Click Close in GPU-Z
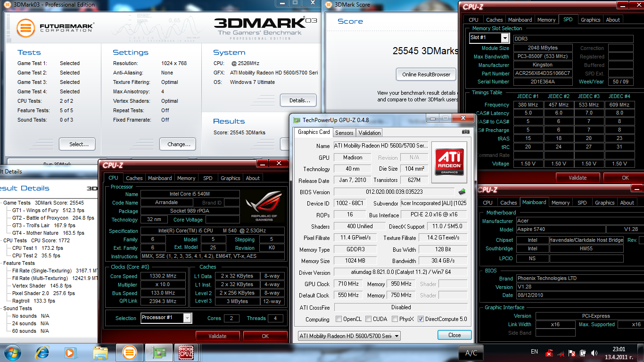Screen dimensions: 644x362 click(x=454, y=335)
